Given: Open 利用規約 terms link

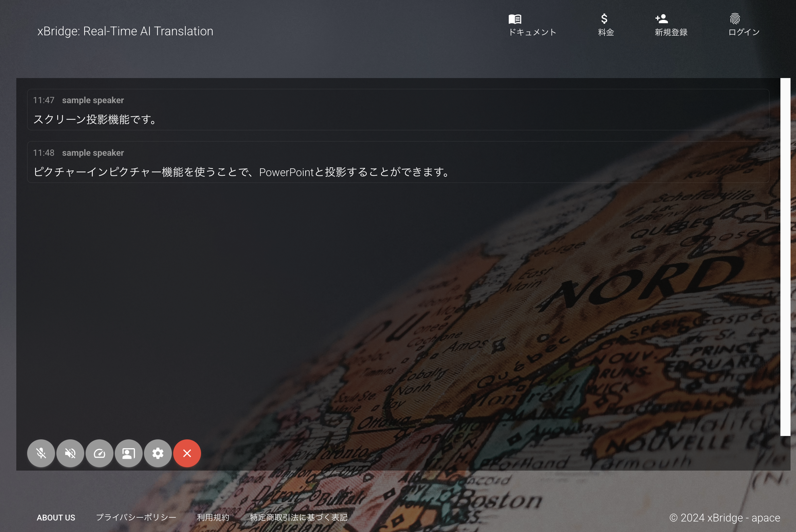Looking at the screenshot, I should coord(213,517).
